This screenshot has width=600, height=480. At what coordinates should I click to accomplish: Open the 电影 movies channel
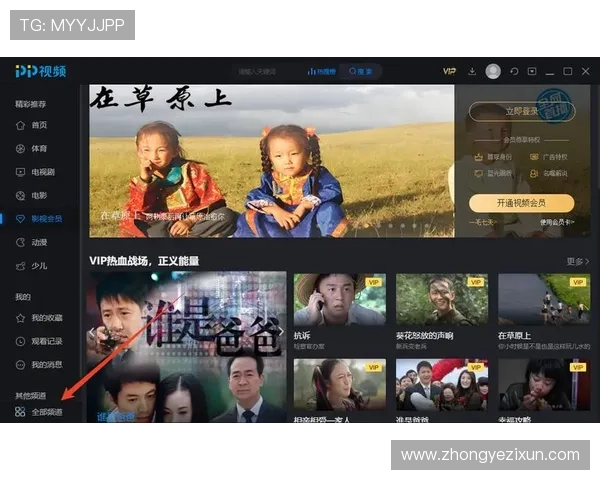point(31,196)
